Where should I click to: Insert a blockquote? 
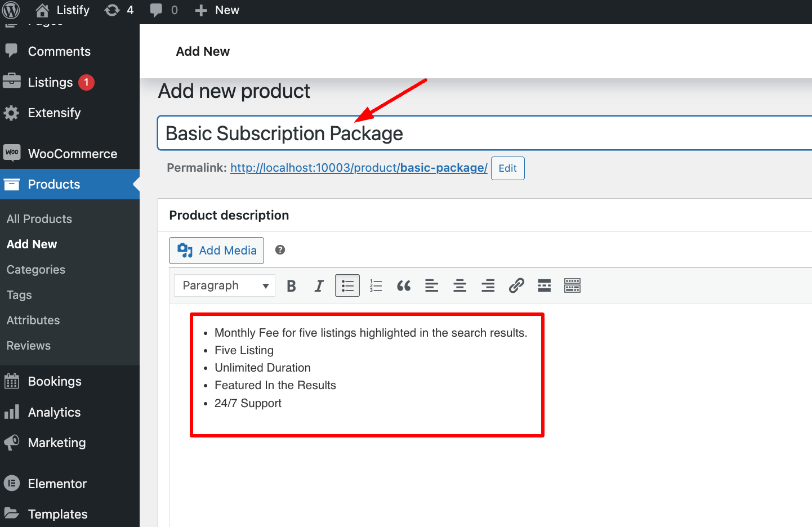(403, 285)
